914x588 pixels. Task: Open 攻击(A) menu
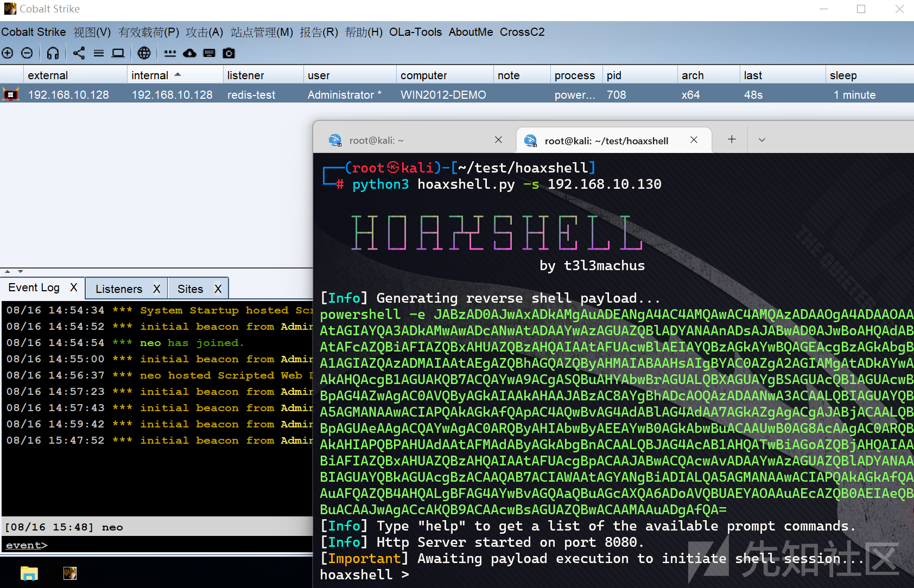[205, 32]
